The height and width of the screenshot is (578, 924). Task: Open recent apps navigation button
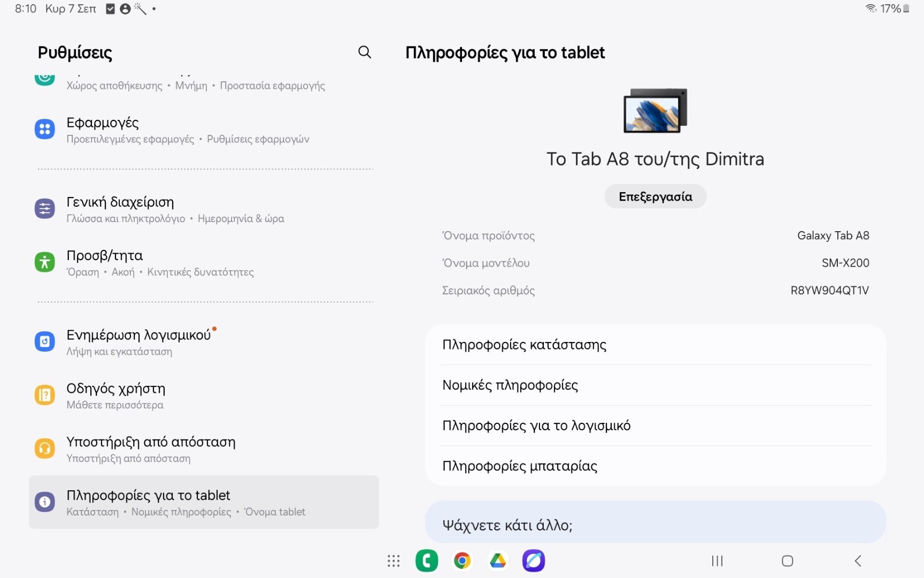[717, 561]
